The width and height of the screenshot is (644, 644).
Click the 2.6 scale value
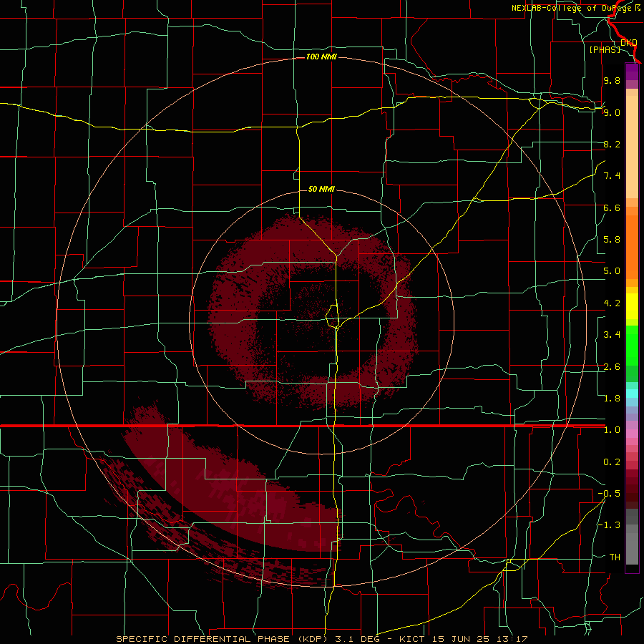click(612, 367)
